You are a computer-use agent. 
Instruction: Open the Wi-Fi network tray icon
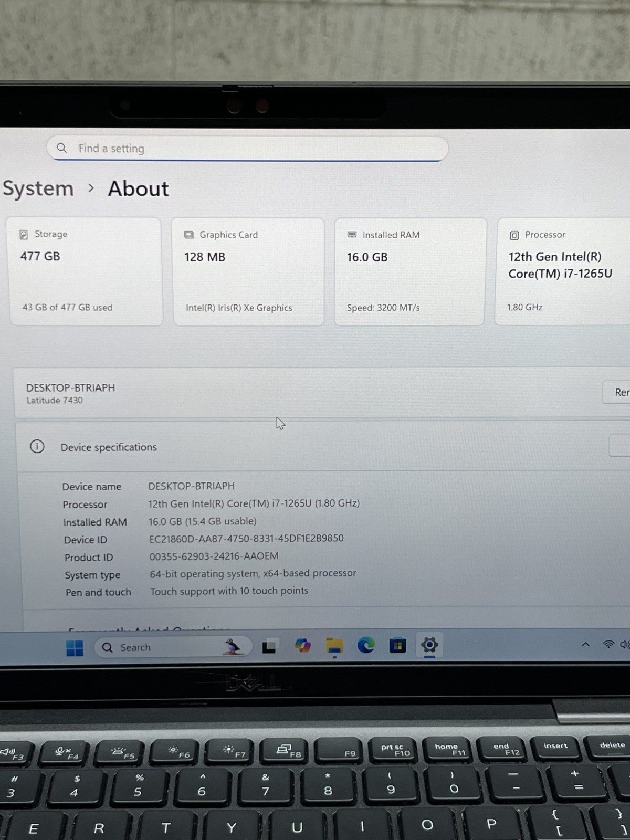pyautogui.click(x=608, y=644)
